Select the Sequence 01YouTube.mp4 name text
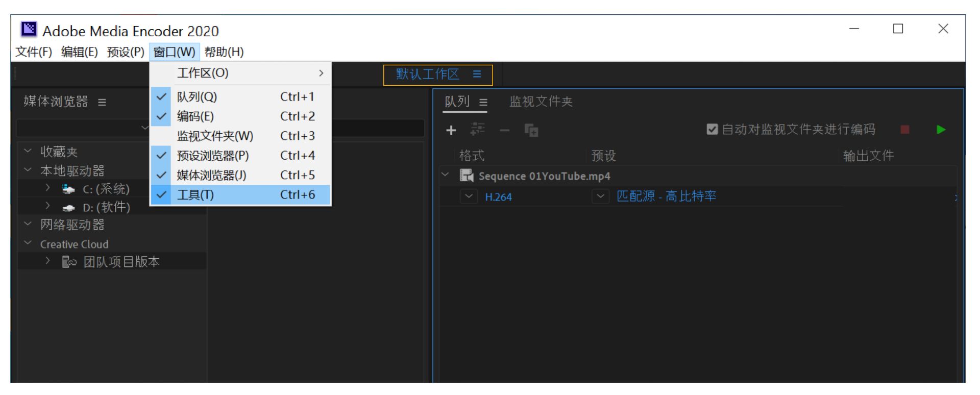980x395 pixels. coord(545,176)
